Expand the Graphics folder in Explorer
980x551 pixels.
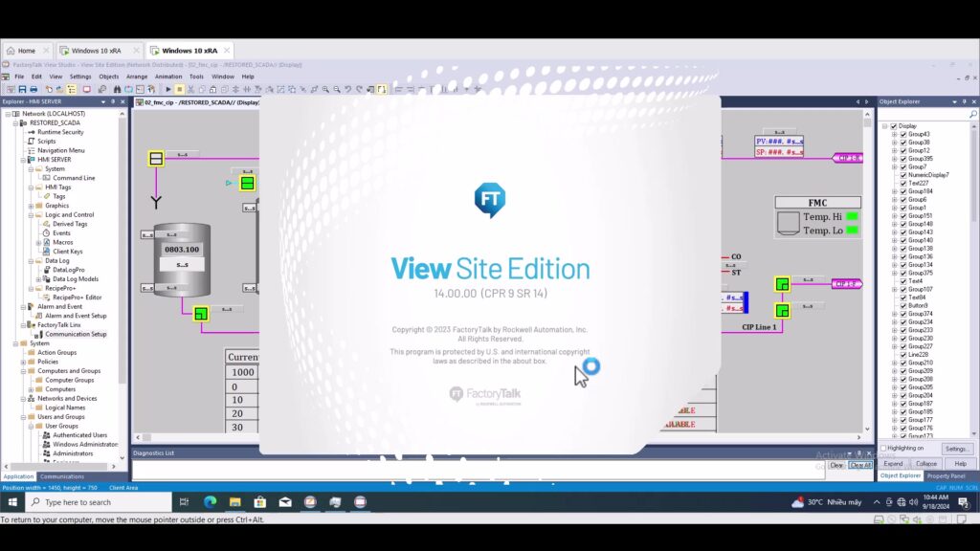click(x=31, y=206)
